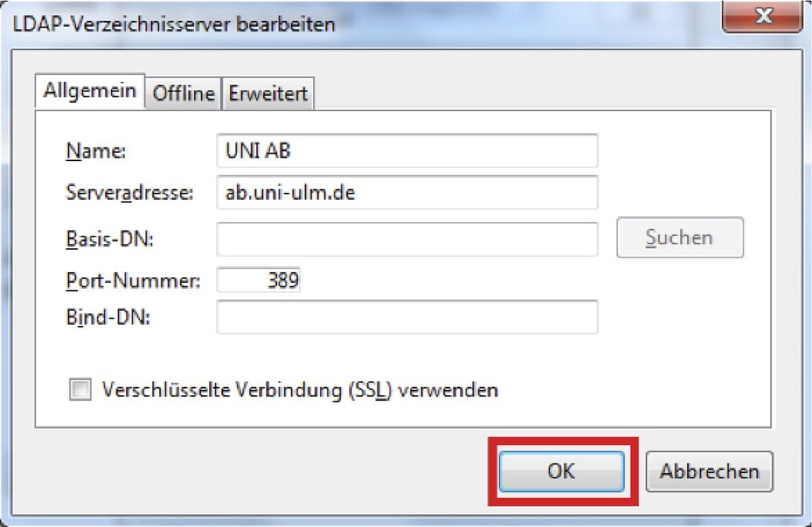Enable the encrypted SSL connection checkbox
The image size is (812, 527).
(x=80, y=390)
